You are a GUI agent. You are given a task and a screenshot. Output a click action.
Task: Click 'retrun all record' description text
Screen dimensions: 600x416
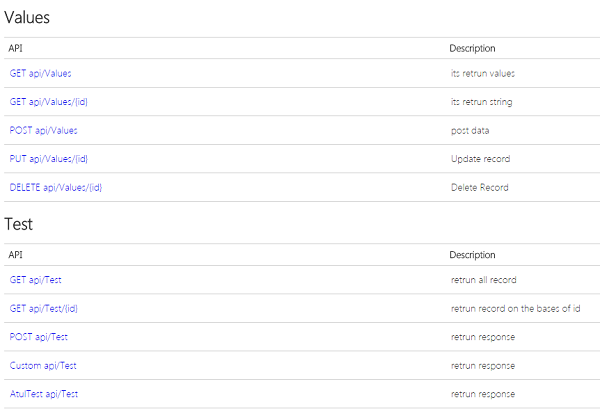pyautogui.click(x=483, y=280)
